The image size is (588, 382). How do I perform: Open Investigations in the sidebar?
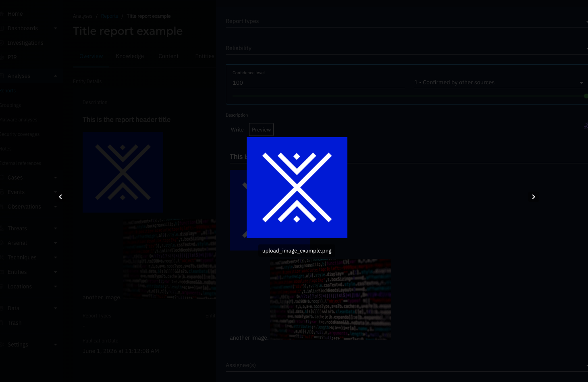pyautogui.click(x=25, y=43)
